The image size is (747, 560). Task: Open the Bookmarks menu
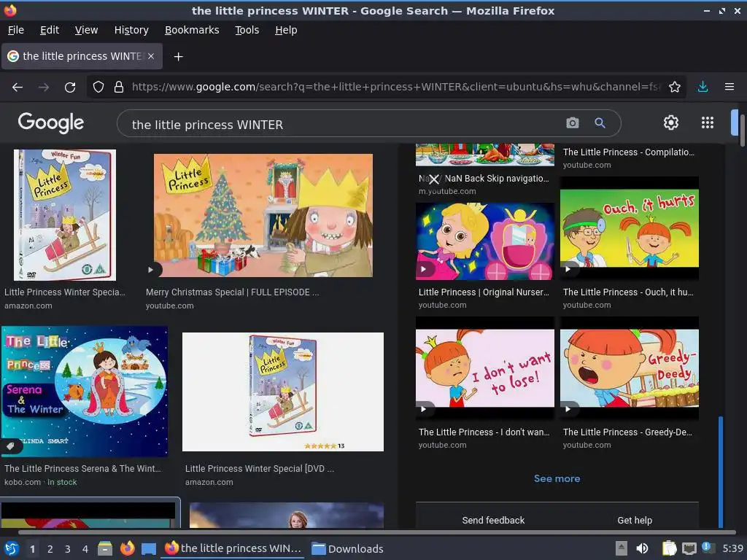[x=192, y=30]
